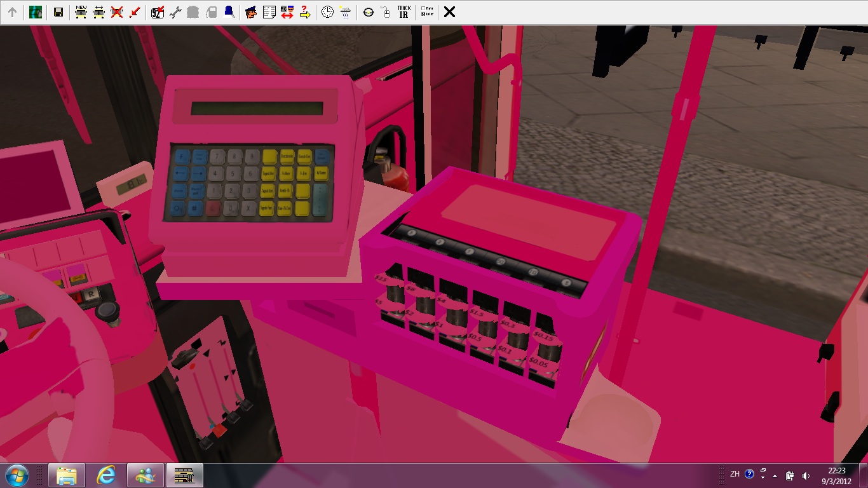Click the $0.5 coin dispenser slot
Screen dimensions: 868x488
[485, 329]
